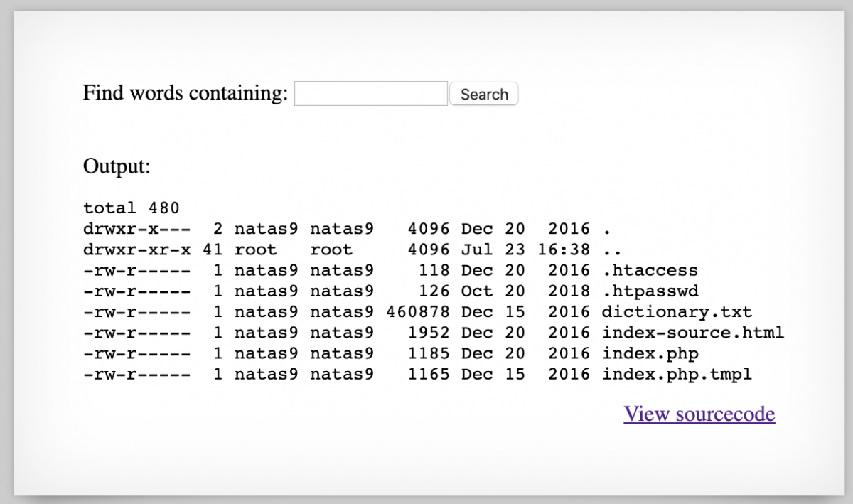The image size is (853, 504).
Task: Click the index.php.tmpl filename
Action: pos(677,374)
